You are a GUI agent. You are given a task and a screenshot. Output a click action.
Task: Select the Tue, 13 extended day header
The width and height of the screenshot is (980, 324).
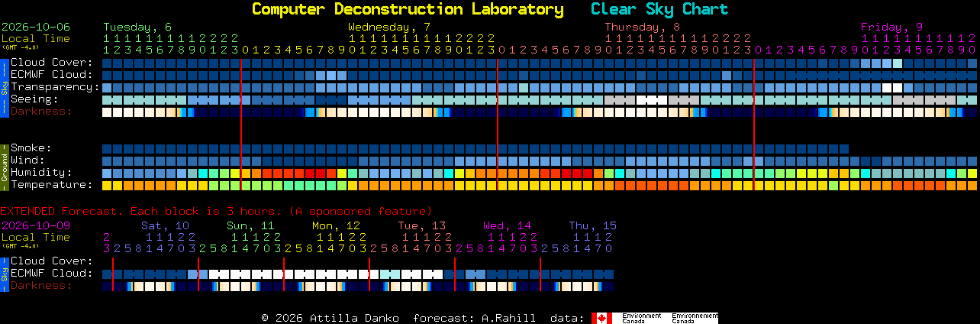(x=421, y=225)
